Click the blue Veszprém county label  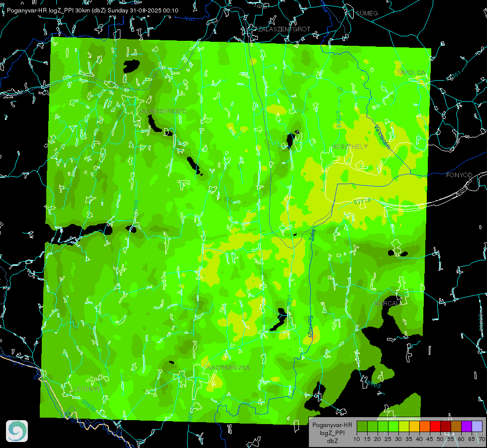[382, 136]
